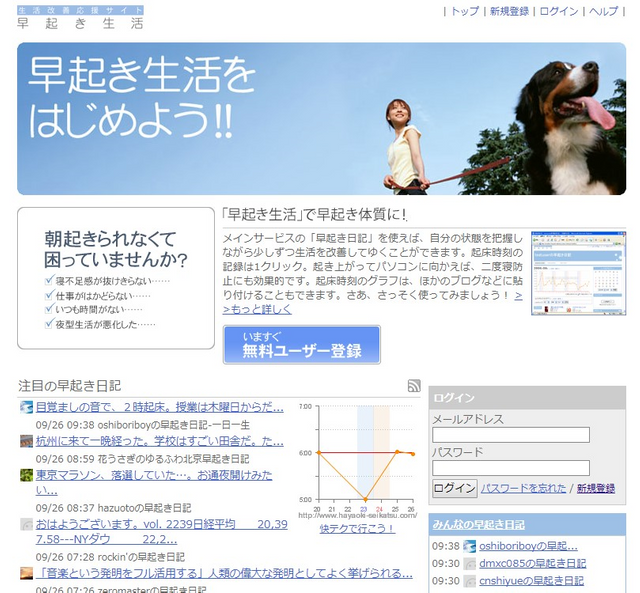Open the みんなの早起き日記 header link

(478, 525)
